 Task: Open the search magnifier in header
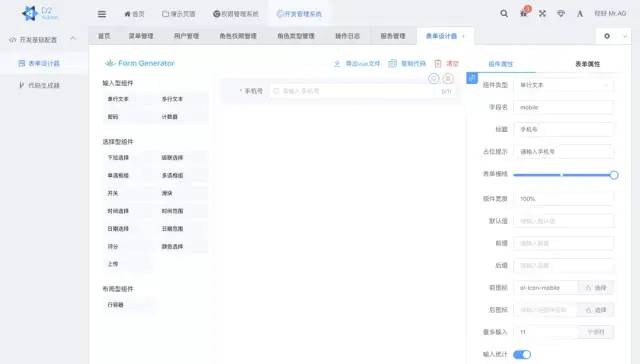click(504, 13)
